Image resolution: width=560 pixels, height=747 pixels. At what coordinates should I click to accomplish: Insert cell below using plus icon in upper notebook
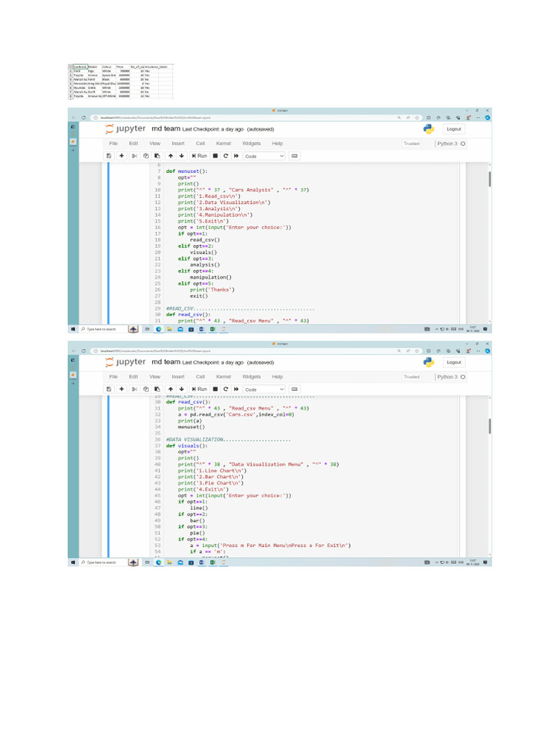coord(122,156)
